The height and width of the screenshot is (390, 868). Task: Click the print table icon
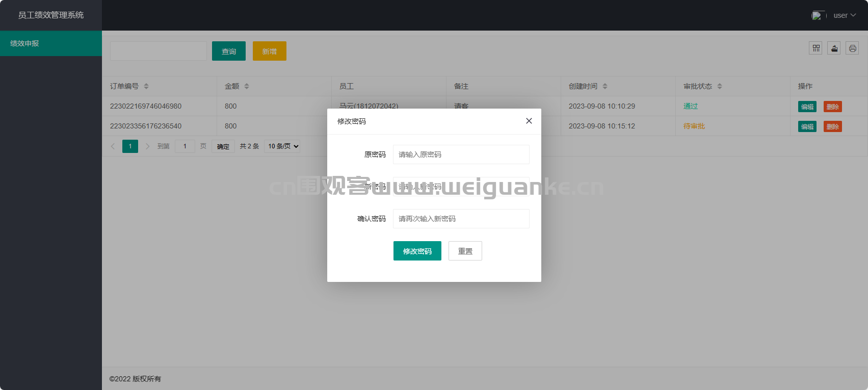coord(852,48)
